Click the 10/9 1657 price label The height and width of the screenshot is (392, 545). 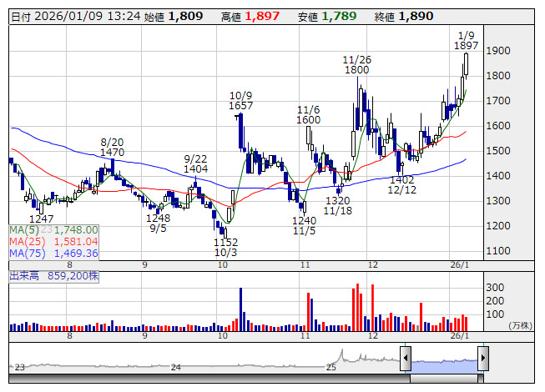point(241,100)
